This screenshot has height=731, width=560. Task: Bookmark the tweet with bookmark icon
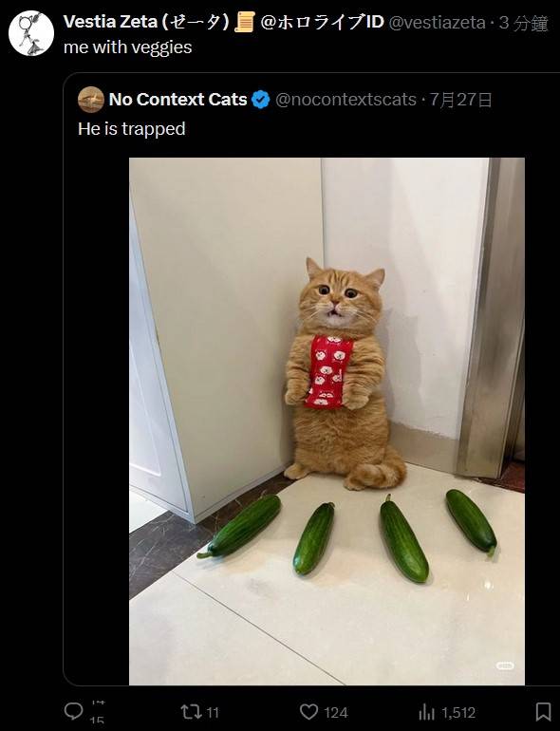point(543,712)
